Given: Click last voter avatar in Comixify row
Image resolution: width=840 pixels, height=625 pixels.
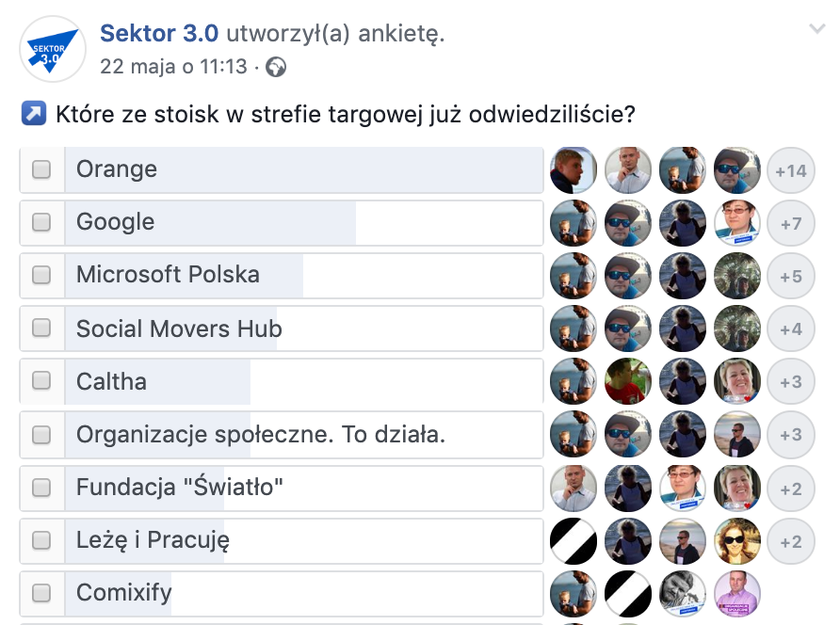Looking at the screenshot, I should (x=737, y=593).
